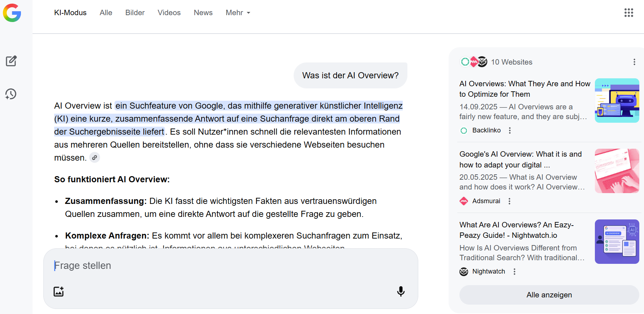Viewport: 644px width, 314px height.
Task: Click the '10 Websites' label
Action: (x=511, y=62)
